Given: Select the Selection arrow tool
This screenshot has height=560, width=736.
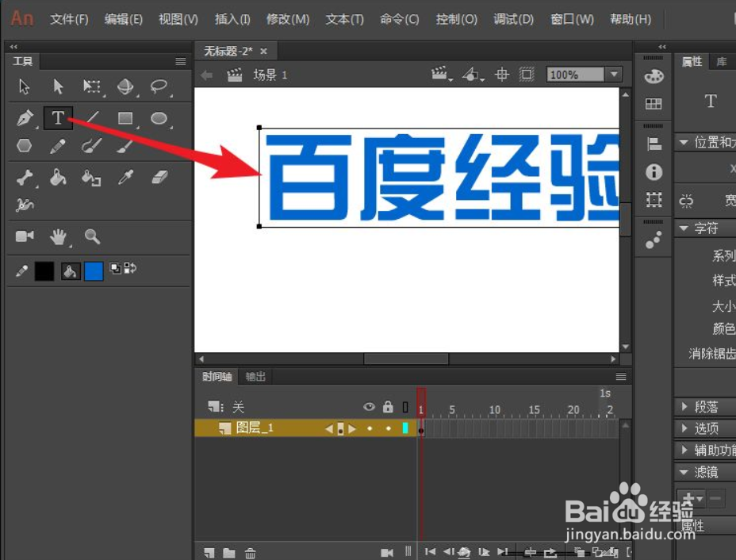Looking at the screenshot, I should tap(24, 86).
